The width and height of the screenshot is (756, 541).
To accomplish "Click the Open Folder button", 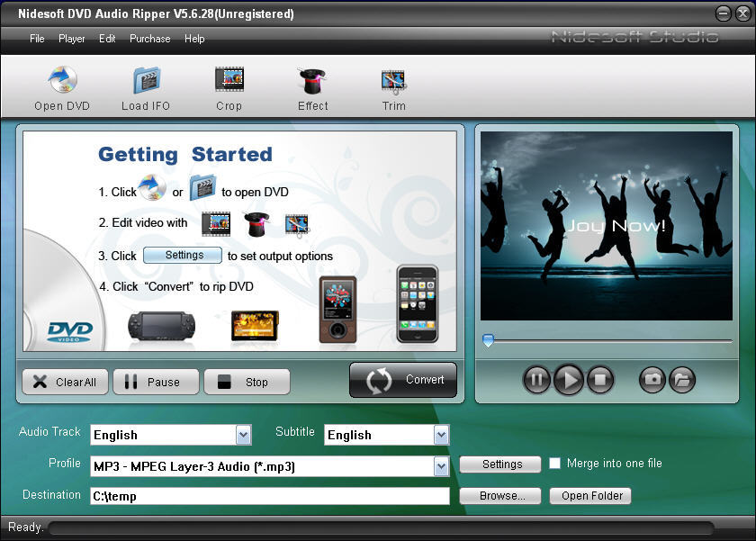I will tap(590, 496).
